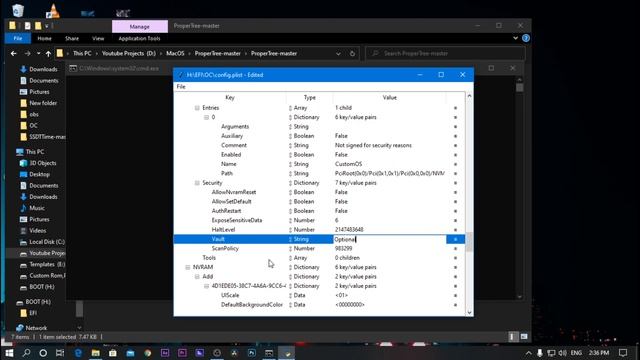Collapse the Entries array node

point(197,108)
